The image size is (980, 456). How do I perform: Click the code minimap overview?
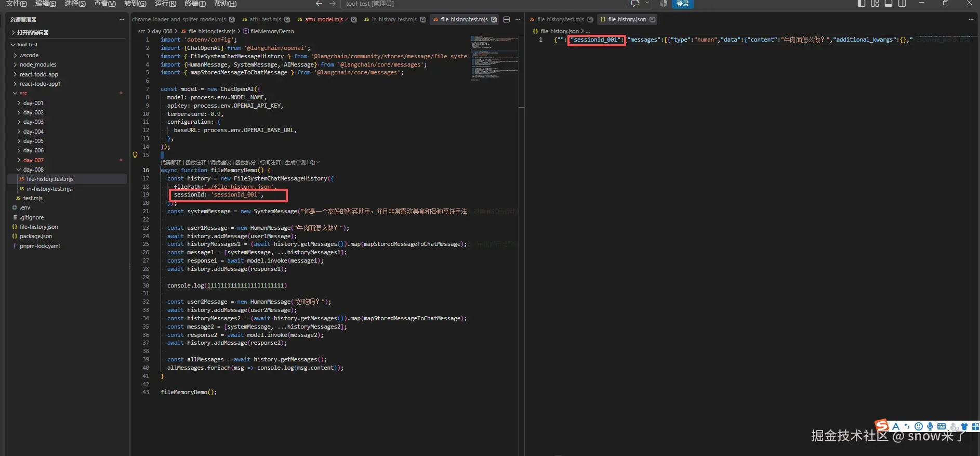(494, 57)
